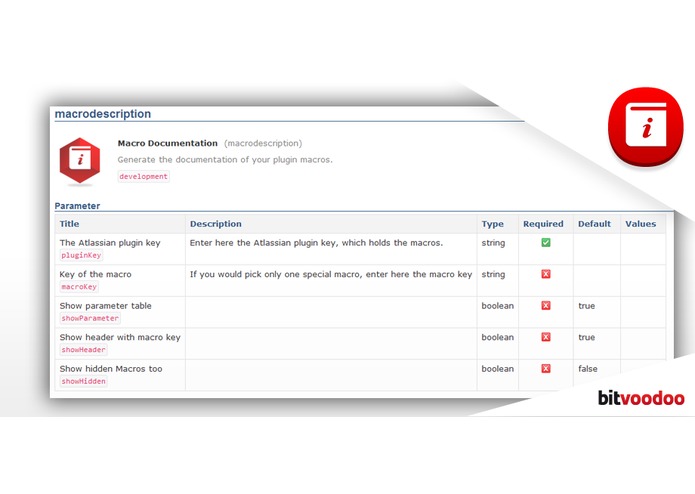Image resolution: width=695 pixels, height=494 pixels.
Task: Click default 'true' in showHeader row
Action: 586,337
